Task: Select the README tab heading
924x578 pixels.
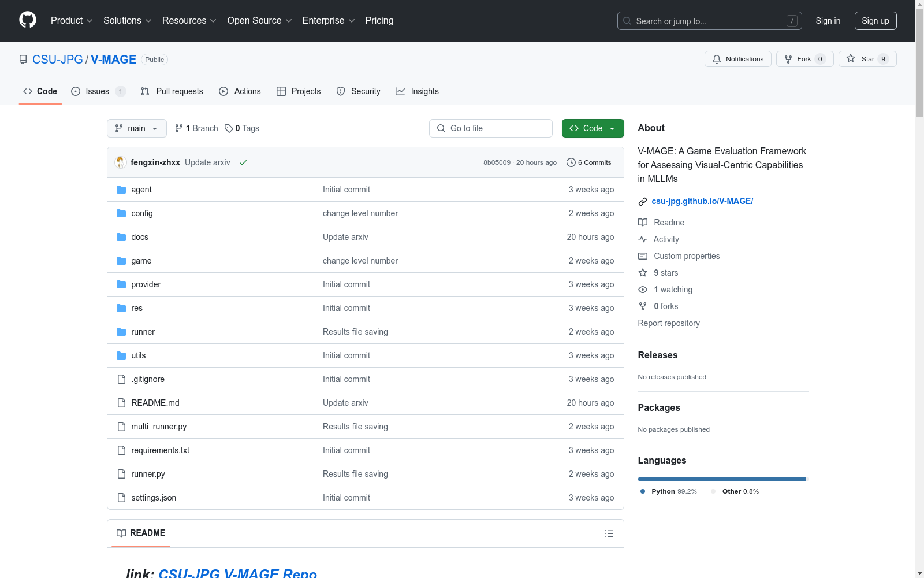Action: coord(141,533)
